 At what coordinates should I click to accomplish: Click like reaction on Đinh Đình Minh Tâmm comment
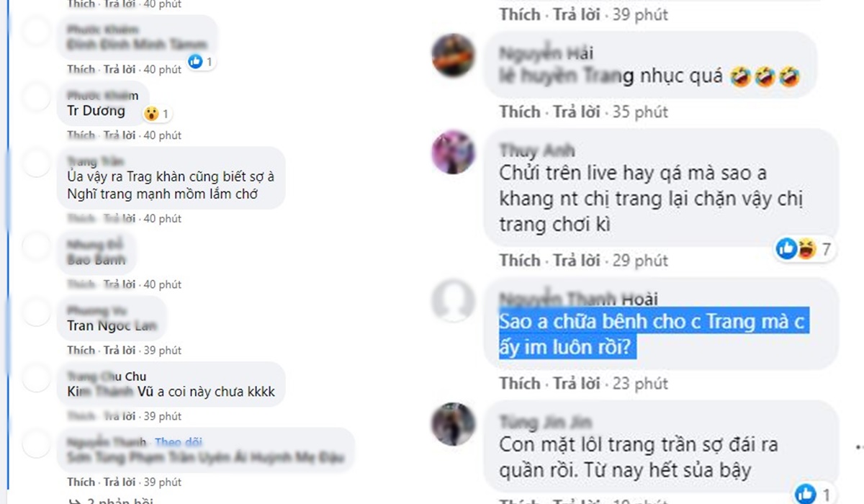point(195,62)
